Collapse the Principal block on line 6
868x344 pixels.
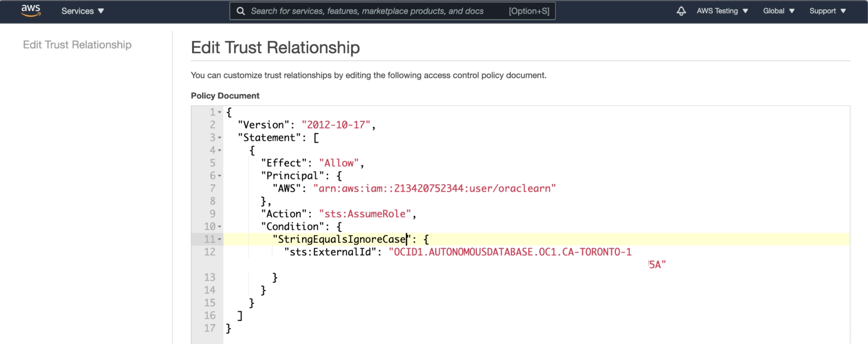pyautogui.click(x=220, y=176)
